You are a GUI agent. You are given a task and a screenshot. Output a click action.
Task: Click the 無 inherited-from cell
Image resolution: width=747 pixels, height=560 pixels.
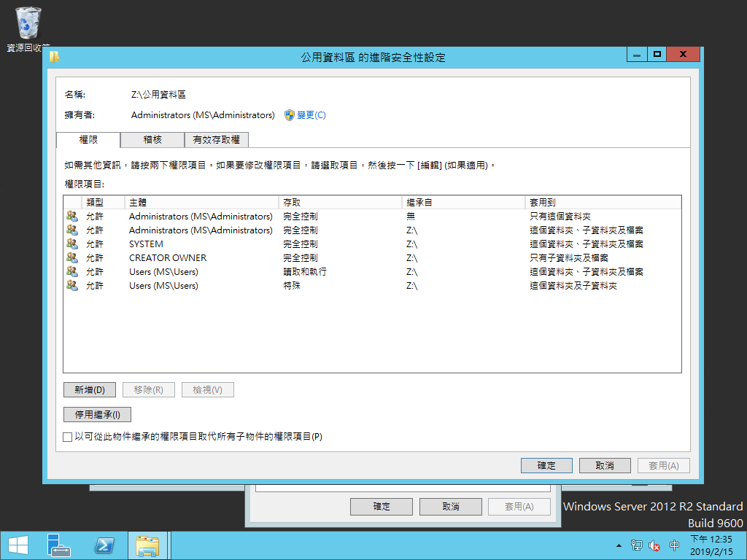411,216
